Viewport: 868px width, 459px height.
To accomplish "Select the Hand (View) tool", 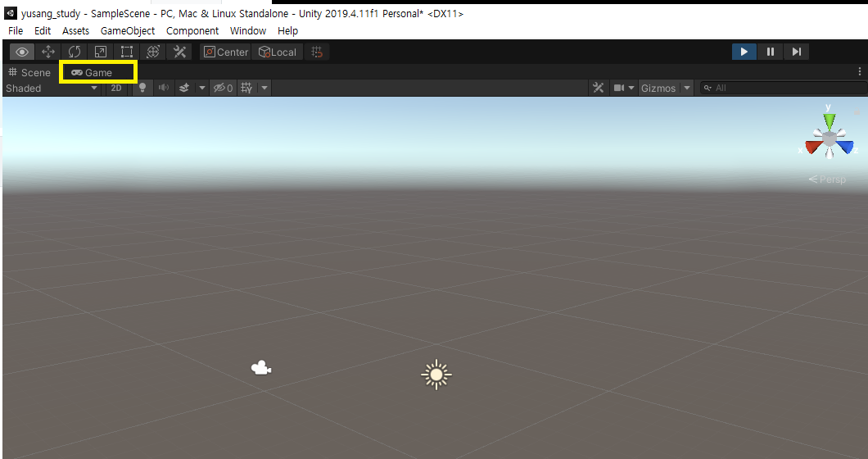I will pyautogui.click(x=22, y=52).
